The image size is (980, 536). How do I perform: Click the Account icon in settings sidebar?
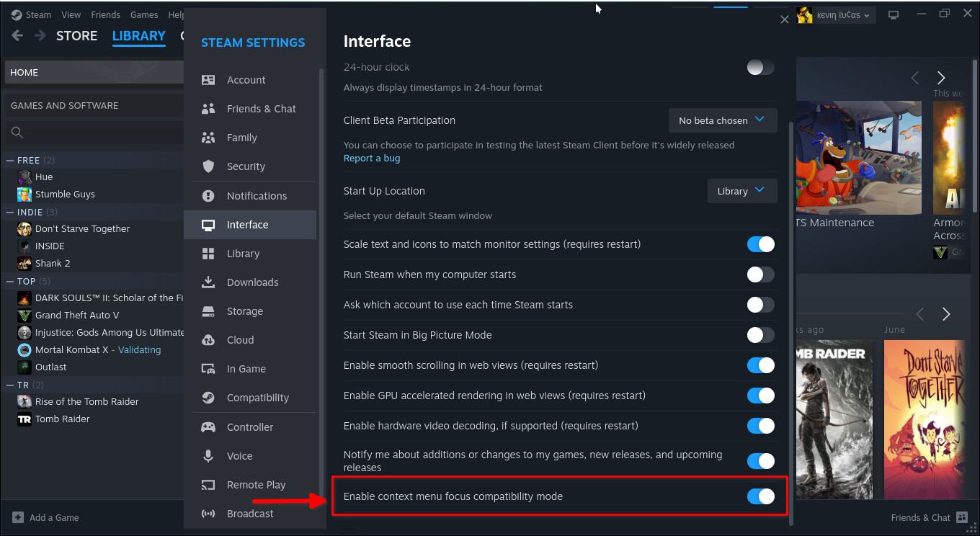208,80
